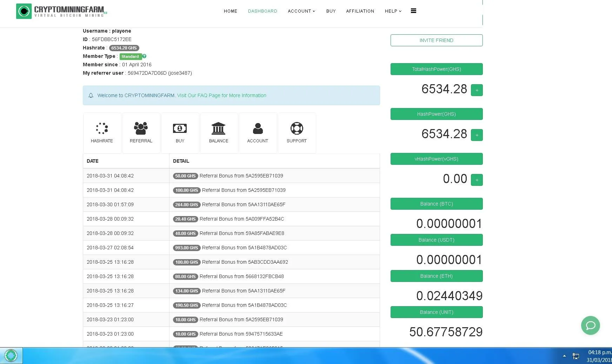Click the UNIT balance value 50.67758729

(x=446, y=332)
